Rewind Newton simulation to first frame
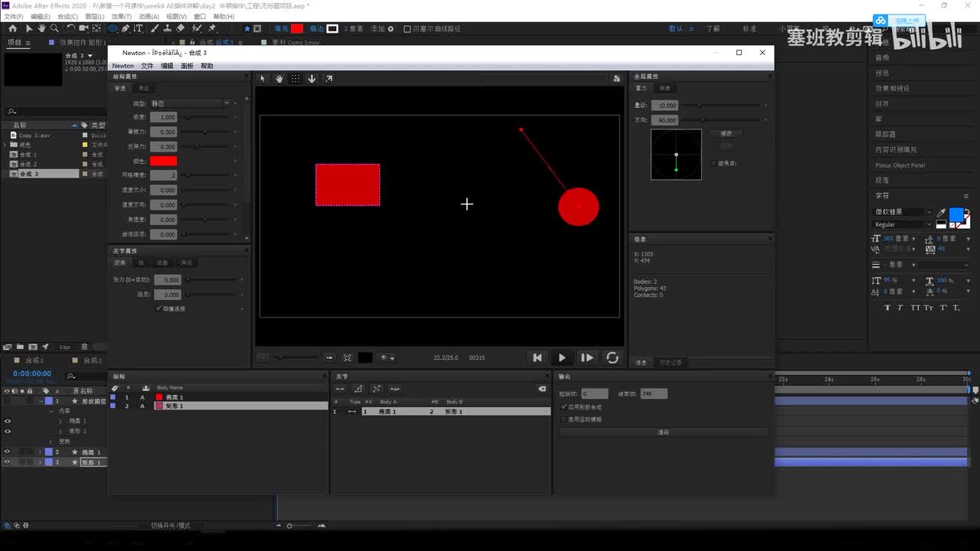This screenshot has height=551, width=980. coord(537,357)
